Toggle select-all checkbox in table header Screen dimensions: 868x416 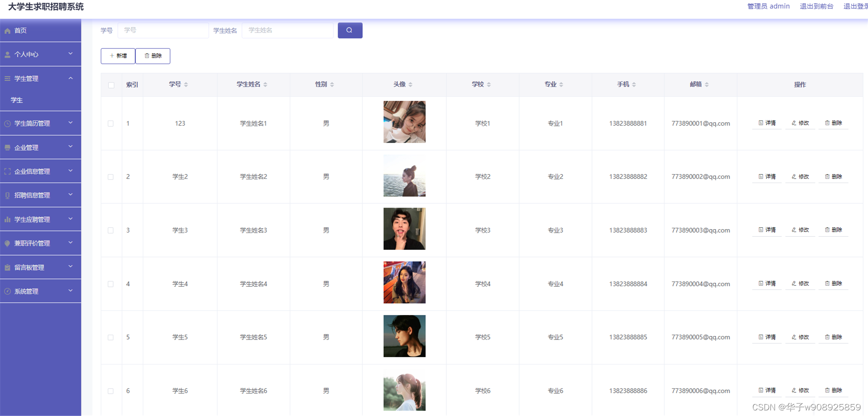(x=111, y=85)
